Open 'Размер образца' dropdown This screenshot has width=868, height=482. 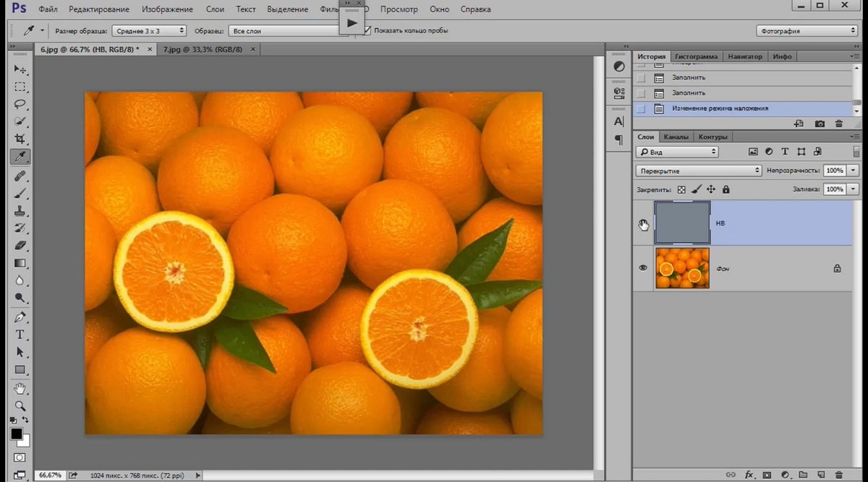pyautogui.click(x=149, y=31)
